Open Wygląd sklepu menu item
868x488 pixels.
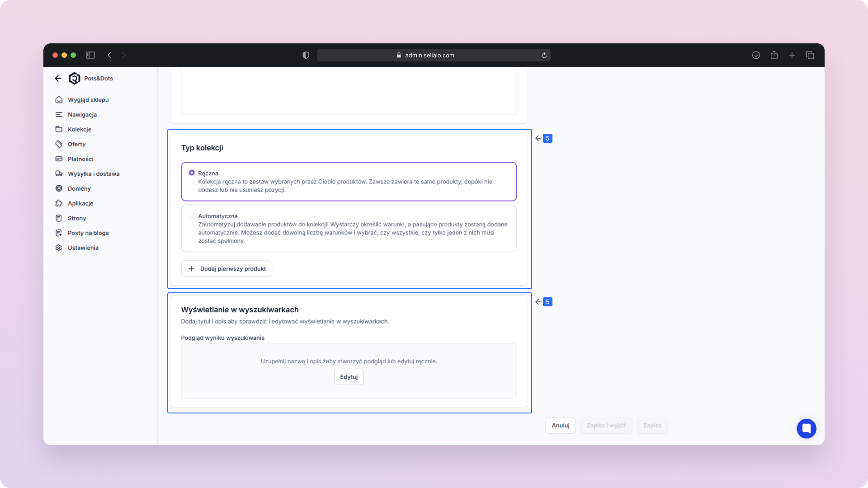coord(88,100)
